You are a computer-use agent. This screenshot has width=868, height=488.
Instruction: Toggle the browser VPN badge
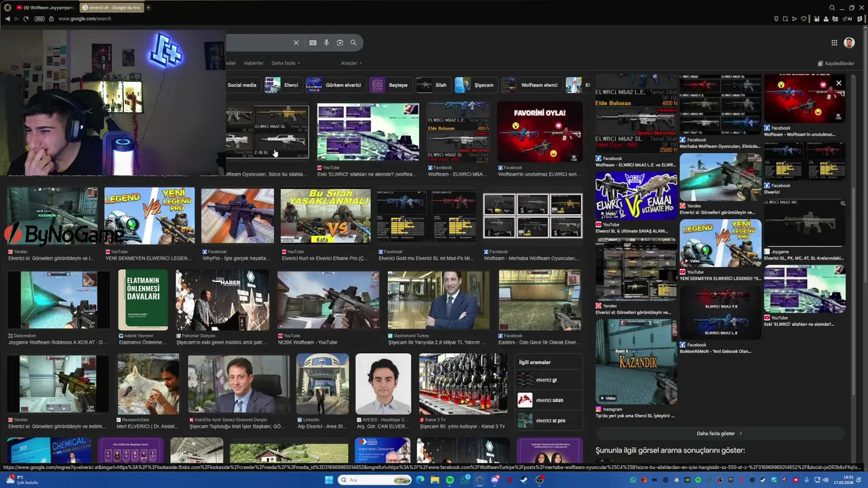39,18
